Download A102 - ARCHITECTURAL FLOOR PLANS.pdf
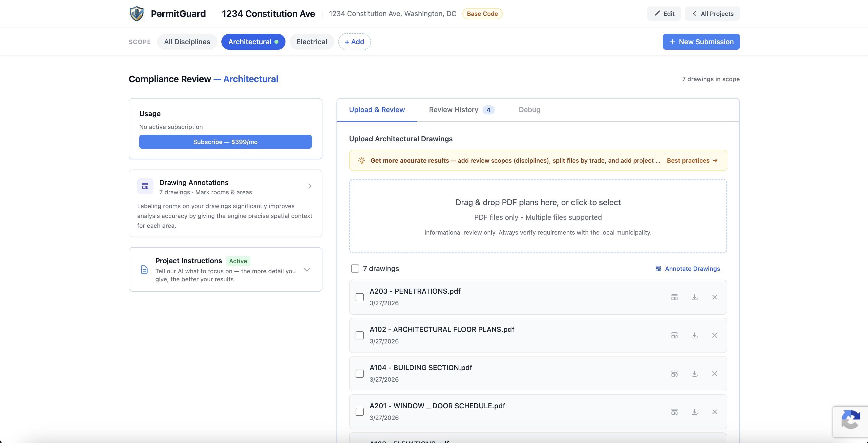Viewport: 868px width, 443px height. click(x=694, y=335)
